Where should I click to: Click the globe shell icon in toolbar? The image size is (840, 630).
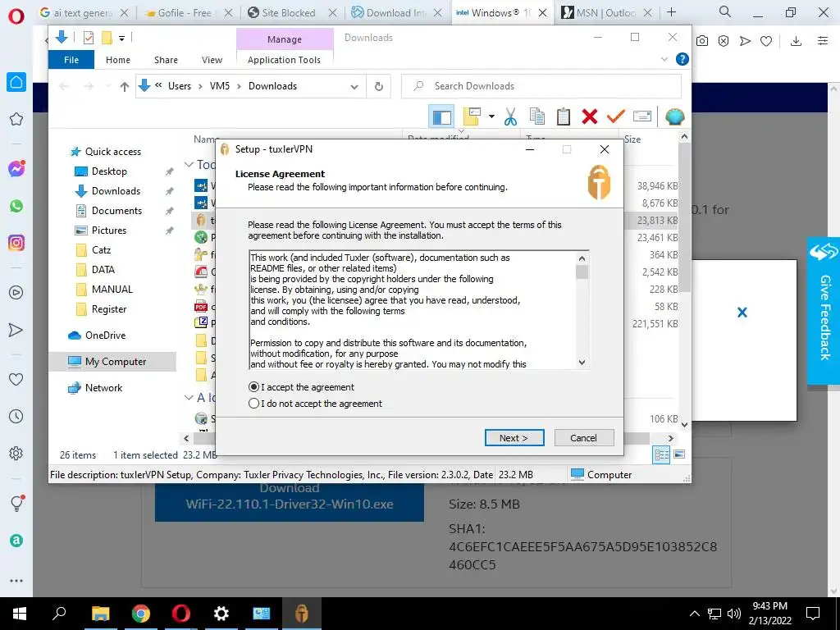click(x=674, y=116)
